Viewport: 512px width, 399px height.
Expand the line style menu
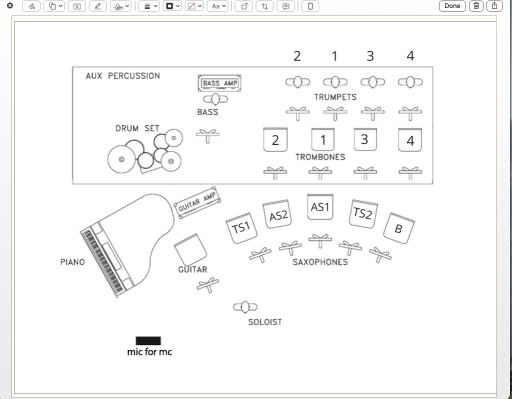tap(149, 6)
